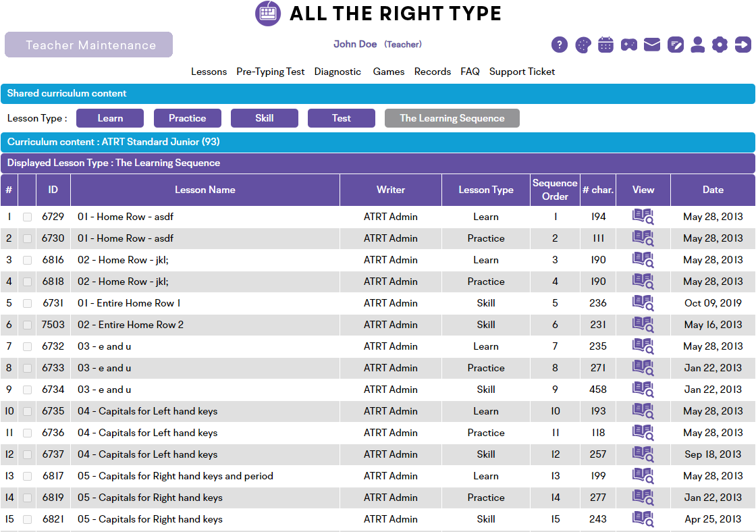View lesson 6817 Capitals Right hand and period

pos(643,476)
